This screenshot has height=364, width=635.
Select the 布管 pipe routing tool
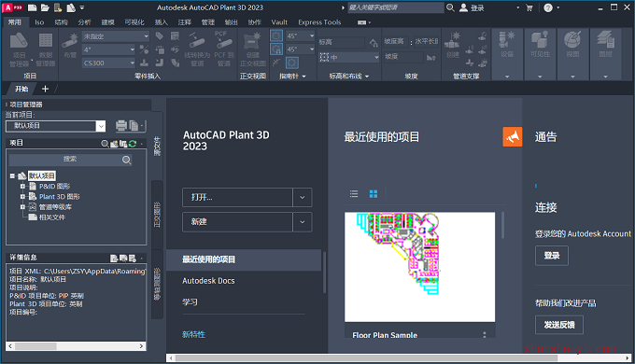(70, 46)
